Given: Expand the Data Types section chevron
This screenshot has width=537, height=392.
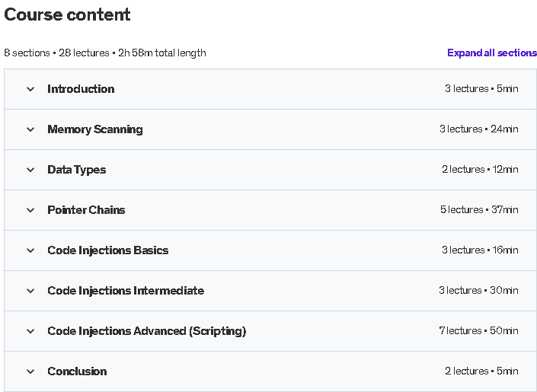Looking at the screenshot, I should [30, 170].
